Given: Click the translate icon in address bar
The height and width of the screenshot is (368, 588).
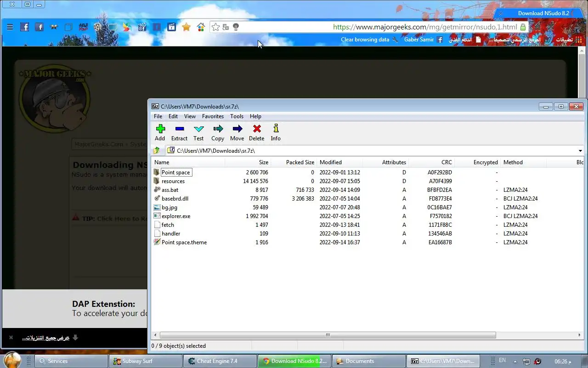Looking at the screenshot, I should 226,27.
